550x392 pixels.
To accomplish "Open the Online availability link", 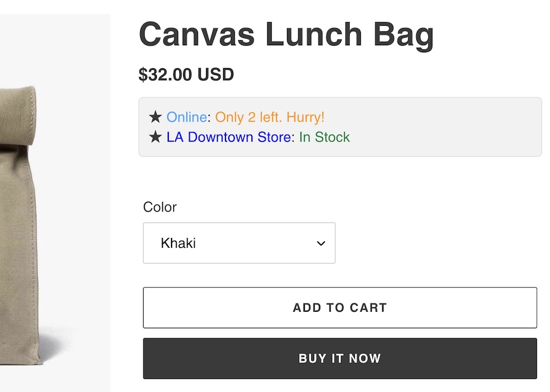I will click(x=186, y=117).
